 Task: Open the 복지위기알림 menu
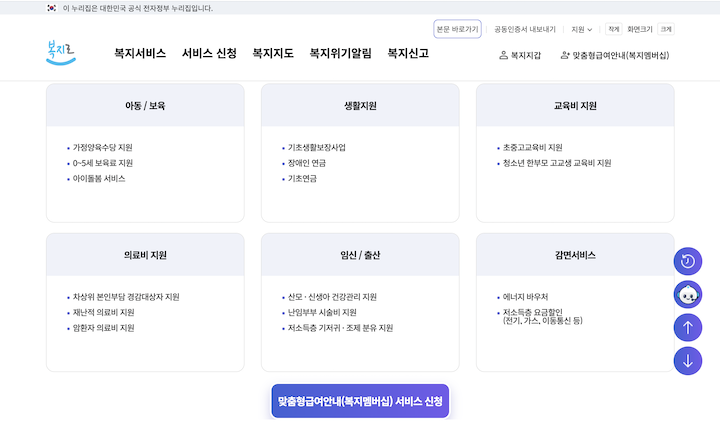pos(340,53)
